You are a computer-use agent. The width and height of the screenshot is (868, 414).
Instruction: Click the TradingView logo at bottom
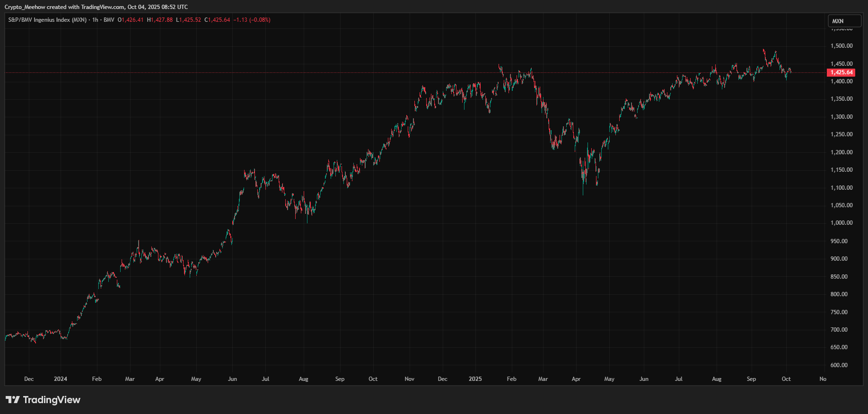coord(43,400)
